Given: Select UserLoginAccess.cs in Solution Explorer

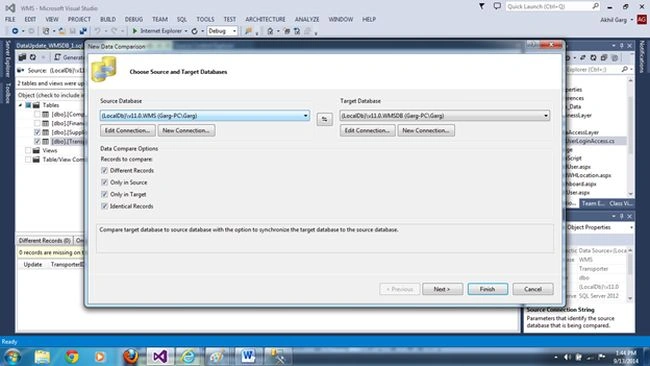Looking at the screenshot, I should pos(590,141).
